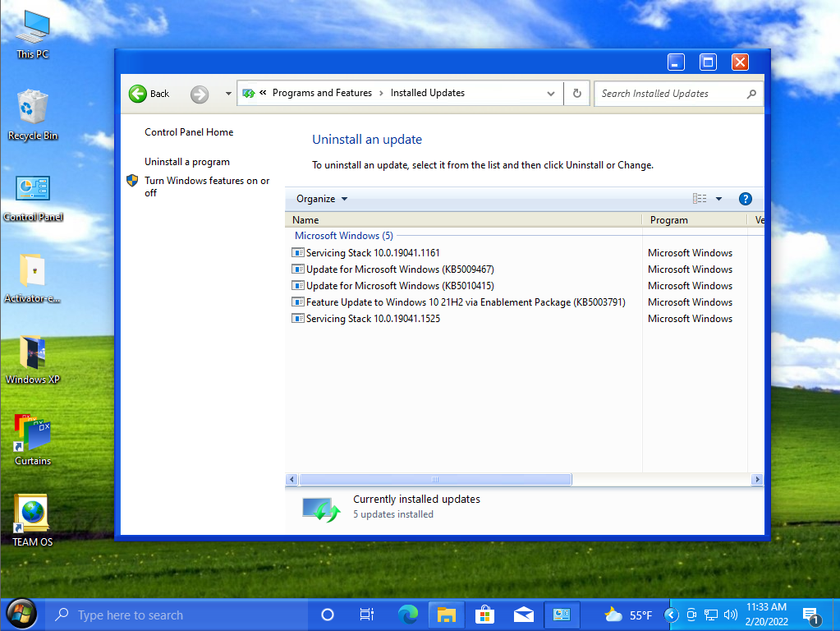Open the Organize menu

click(x=321, y=199)
